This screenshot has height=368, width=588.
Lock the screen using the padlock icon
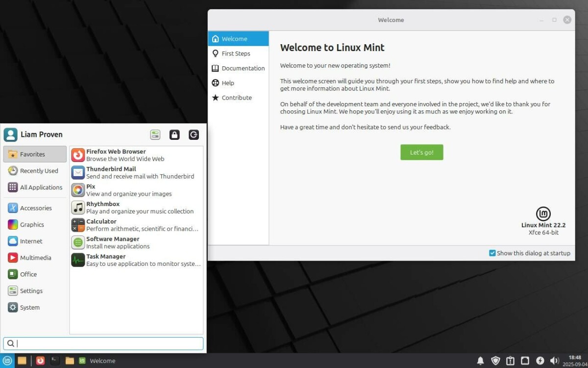point(174,135)
